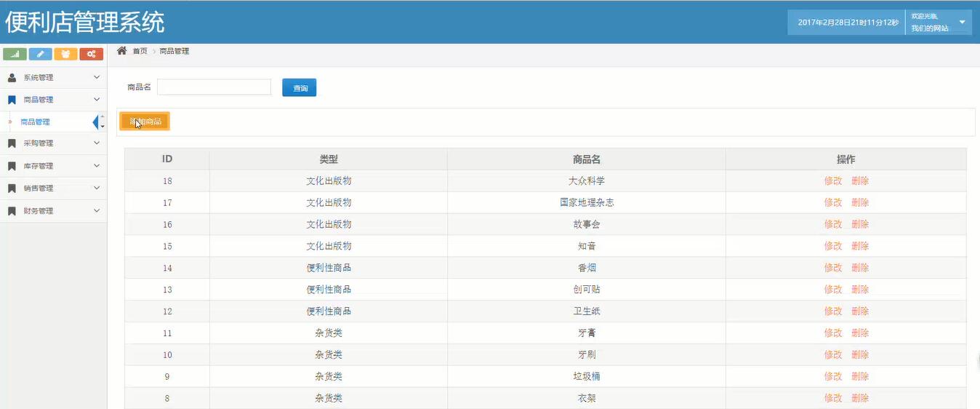
Task: Click 删除 for 创可贴
Action: (860, 290)
